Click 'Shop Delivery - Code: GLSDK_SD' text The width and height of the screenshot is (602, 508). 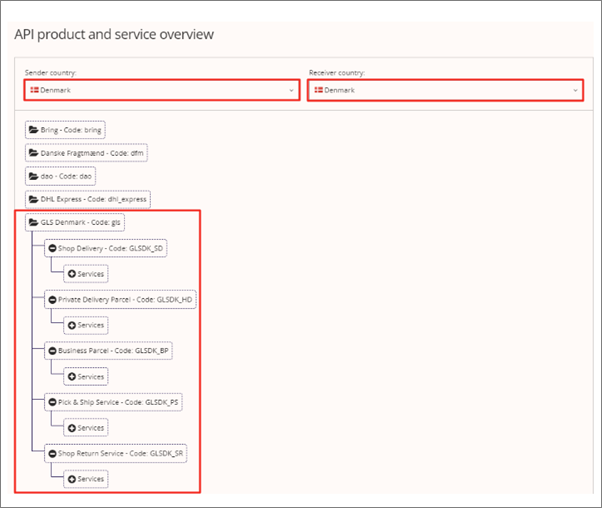[111, 248]
